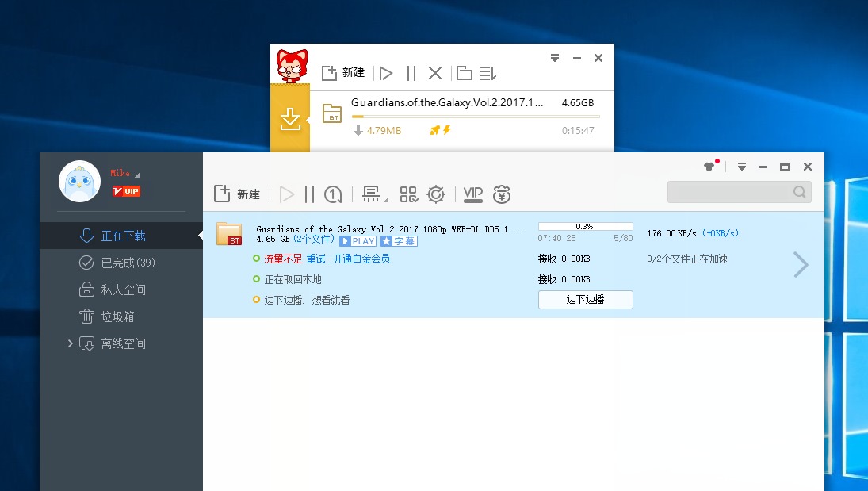Click the 重试 retry link
Viewport: 868px width, 491px height.
[316, 259]
